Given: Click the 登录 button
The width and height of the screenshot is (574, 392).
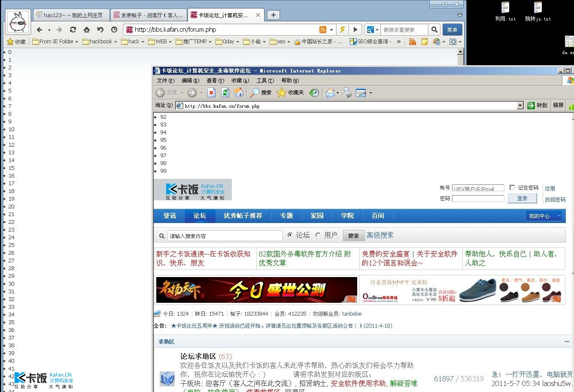Looking at the screenshot, I should (522, 198).
